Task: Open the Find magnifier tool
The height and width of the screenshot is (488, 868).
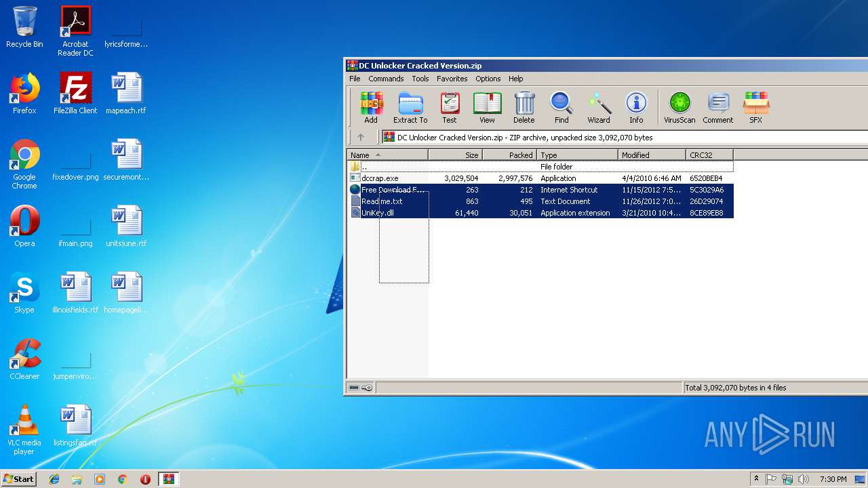Action: point(561,108)
